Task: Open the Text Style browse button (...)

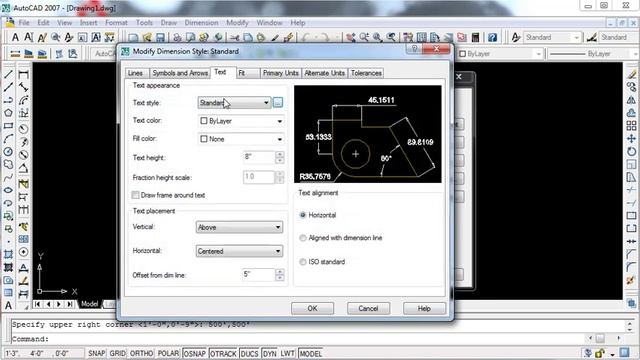Action: 278,102
